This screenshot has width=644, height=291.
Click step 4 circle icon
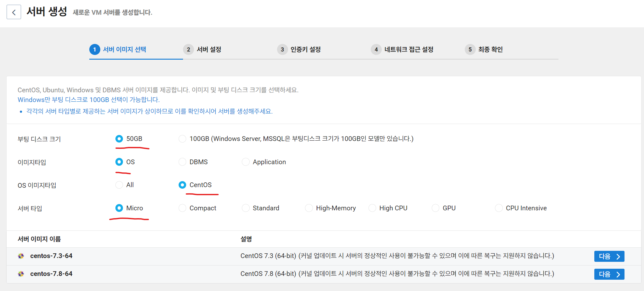376,49
